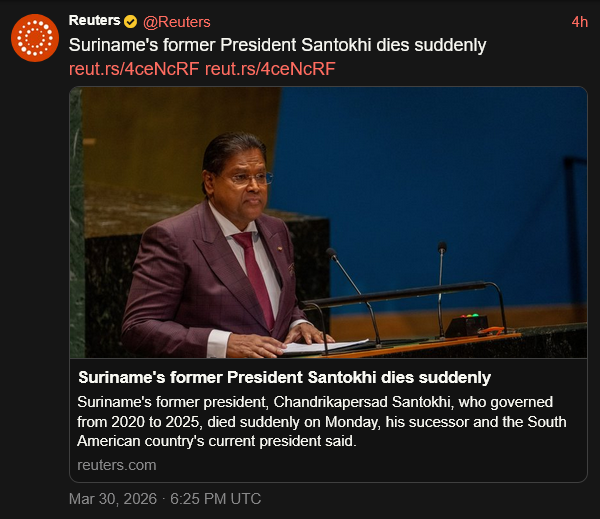Open the bold card headline link

284,377
